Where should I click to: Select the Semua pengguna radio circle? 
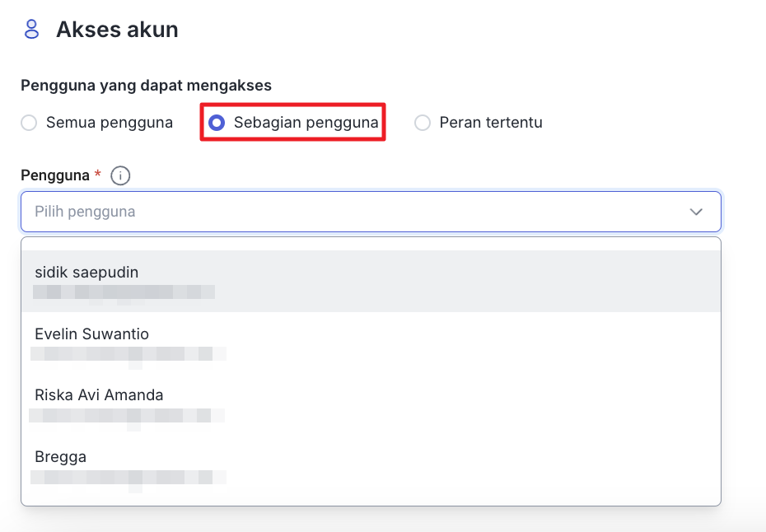[30, 124]
